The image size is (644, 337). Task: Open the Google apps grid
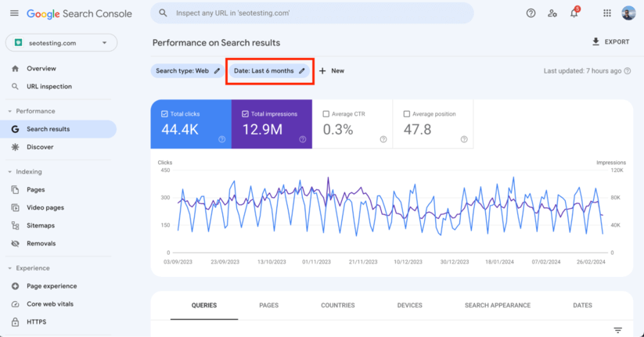coord(607,13)
